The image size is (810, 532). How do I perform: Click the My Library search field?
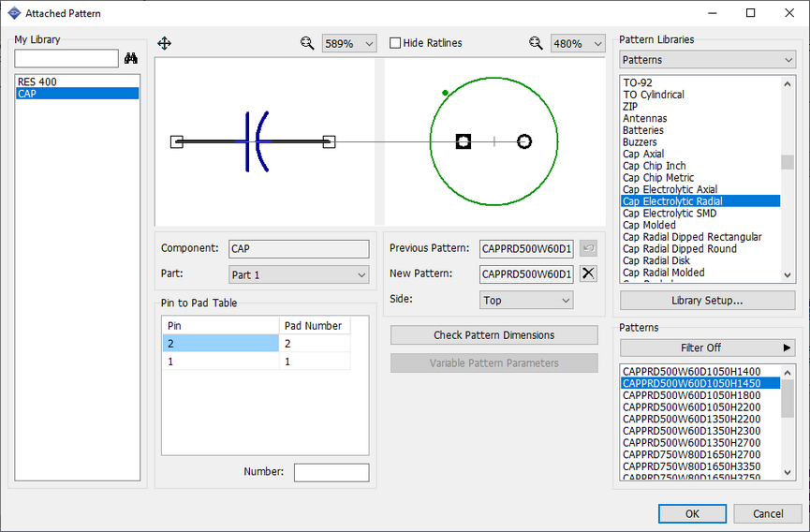point(66,58)
